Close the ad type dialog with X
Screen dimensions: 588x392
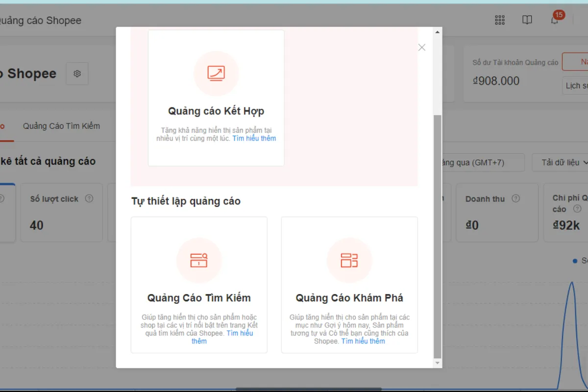tap(422, 48)
